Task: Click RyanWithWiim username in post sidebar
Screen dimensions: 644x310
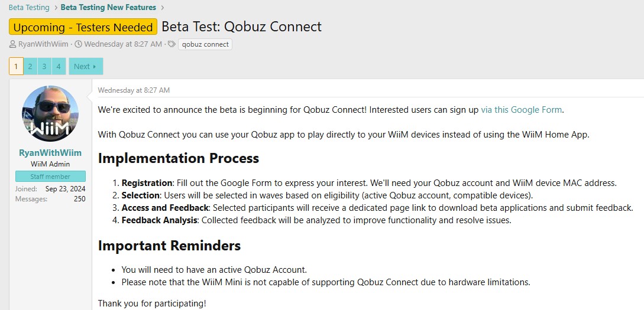Action: coord(50,153)
